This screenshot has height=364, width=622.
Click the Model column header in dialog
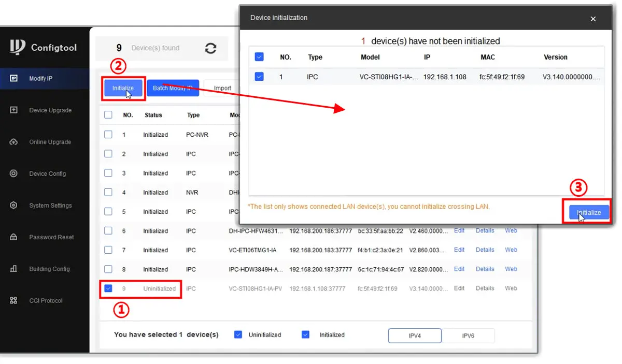[370, 57]
